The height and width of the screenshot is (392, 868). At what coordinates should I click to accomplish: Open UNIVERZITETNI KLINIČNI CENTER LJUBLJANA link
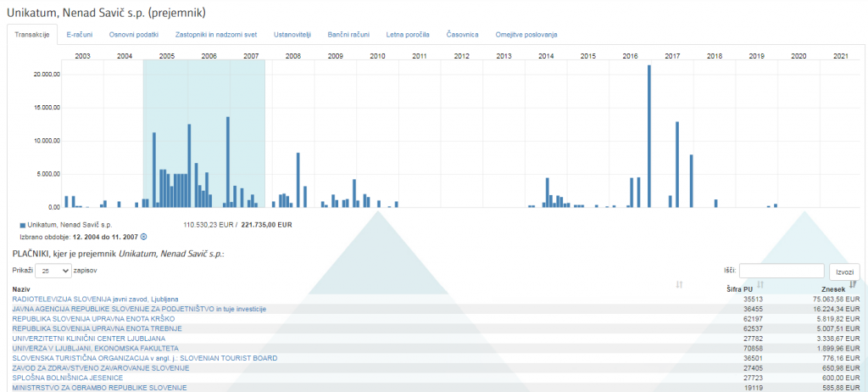pyautogui.click(x=88, y=339)
